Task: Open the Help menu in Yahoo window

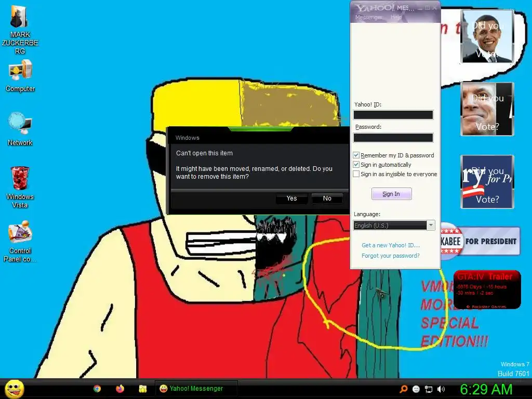Action: [396, 17]
